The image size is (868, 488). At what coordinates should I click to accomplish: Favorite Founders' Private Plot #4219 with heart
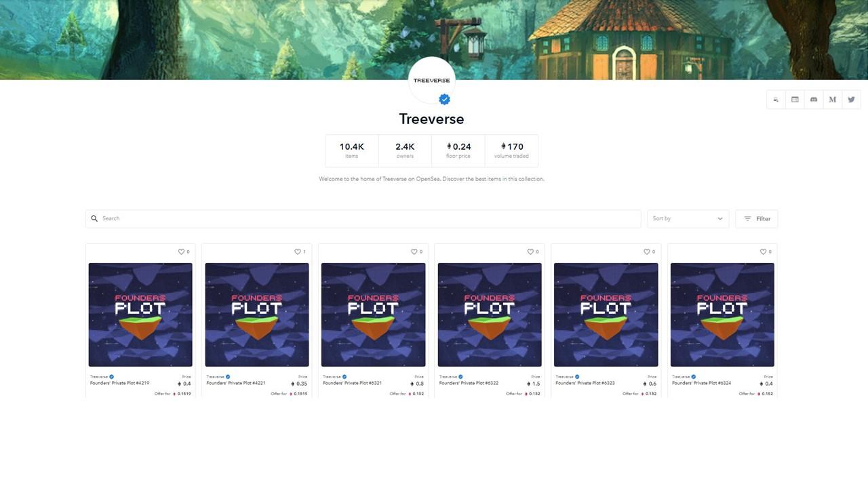pyautogui.click(x=181, y=251)
